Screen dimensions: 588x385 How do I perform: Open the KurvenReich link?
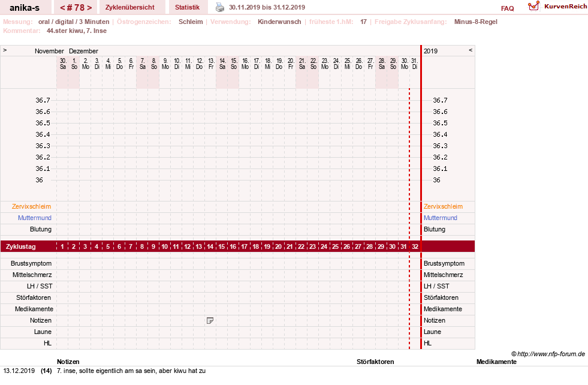point(565,7)
